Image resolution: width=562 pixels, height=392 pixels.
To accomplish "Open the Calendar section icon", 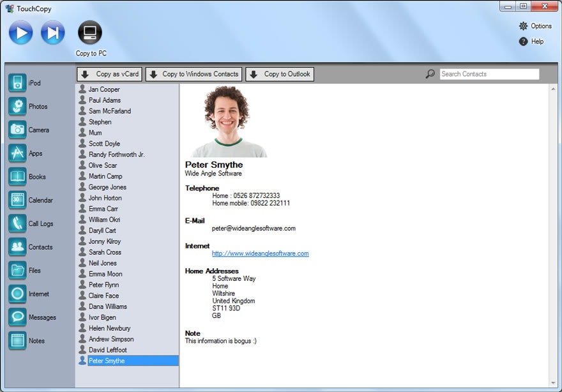I will [x=17, y=200].
